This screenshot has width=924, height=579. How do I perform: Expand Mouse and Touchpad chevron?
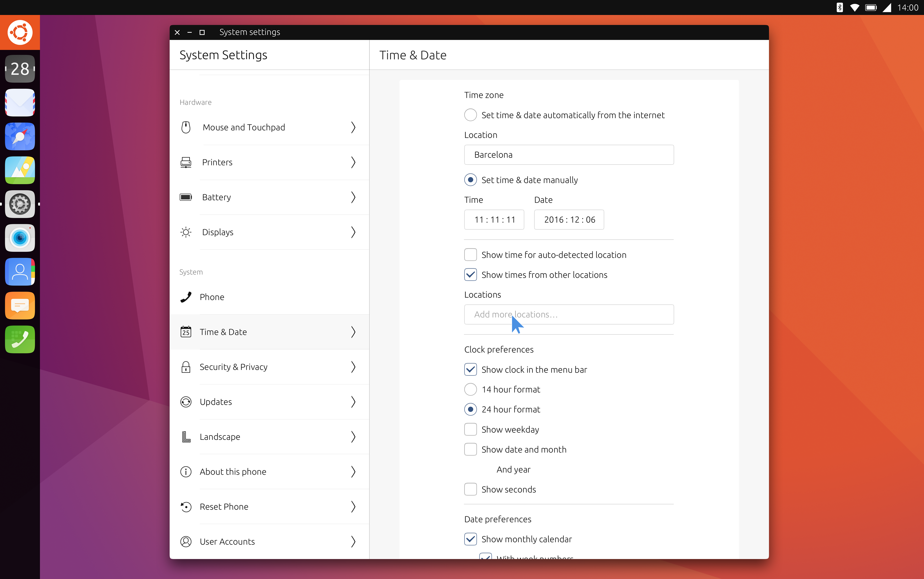point(353,127)
